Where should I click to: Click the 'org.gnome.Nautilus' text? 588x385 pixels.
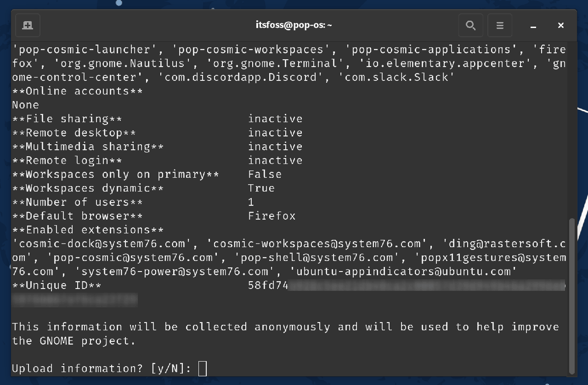[x=122, y=63]
